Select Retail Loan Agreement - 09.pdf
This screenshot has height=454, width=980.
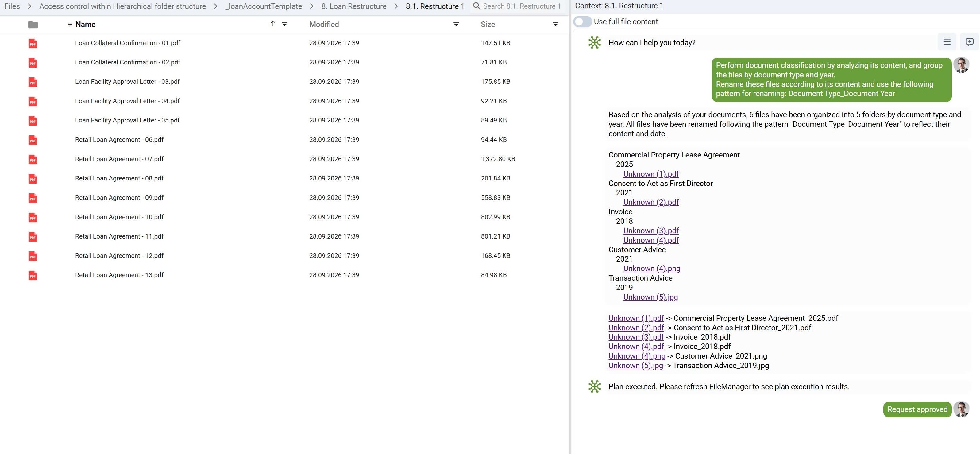point(119,197)
